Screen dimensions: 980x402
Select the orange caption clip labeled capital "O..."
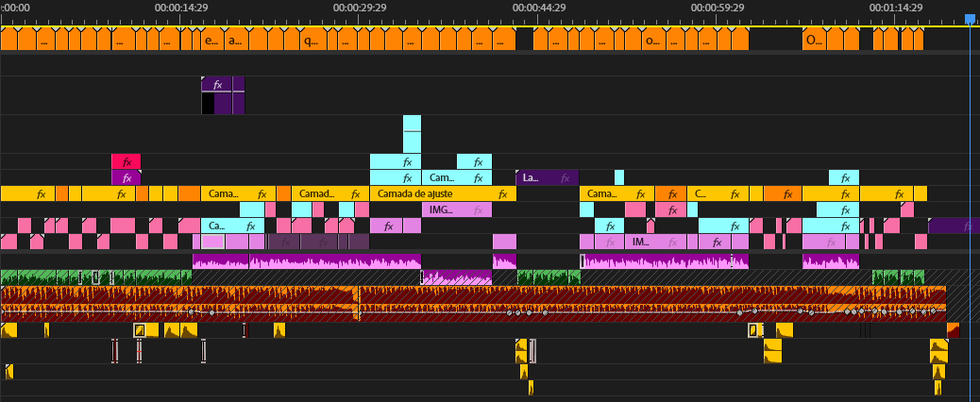(813, 41)
